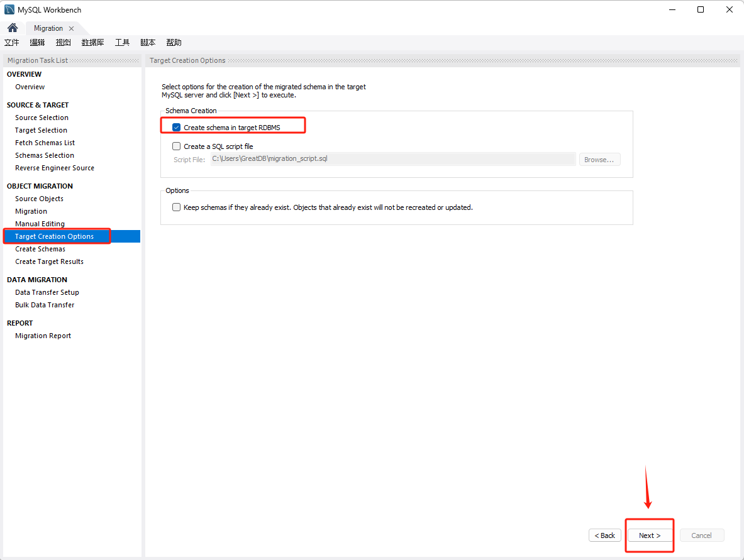
Task: Select Source Selection step
Action: pos(42,118)
